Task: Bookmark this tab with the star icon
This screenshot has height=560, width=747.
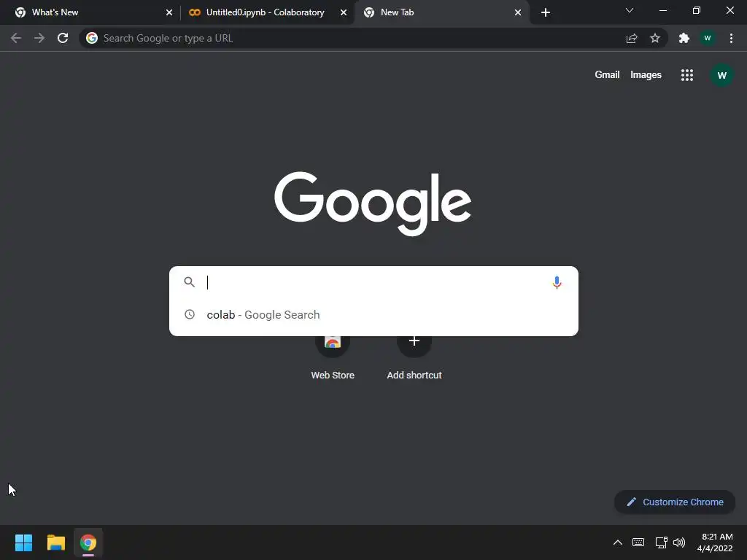Action: click(655, 38)
